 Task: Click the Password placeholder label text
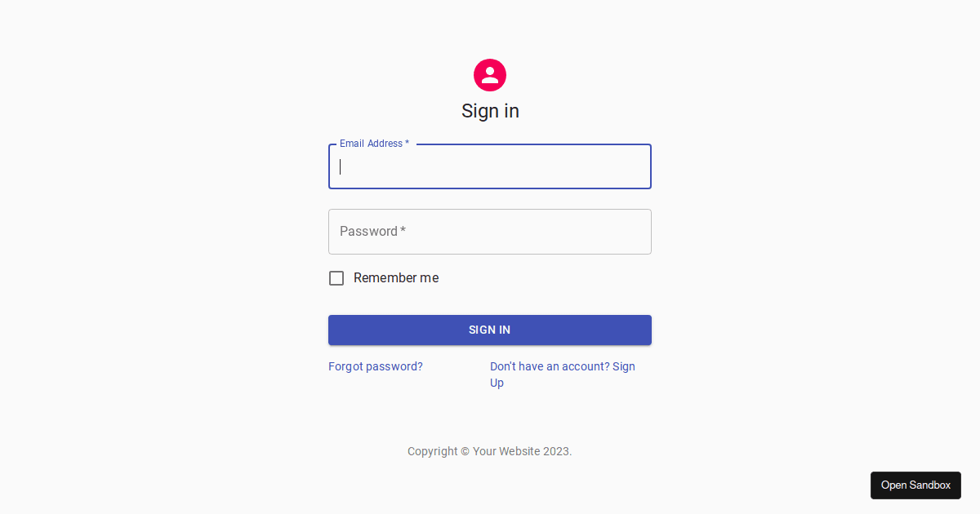coord(369,232)
